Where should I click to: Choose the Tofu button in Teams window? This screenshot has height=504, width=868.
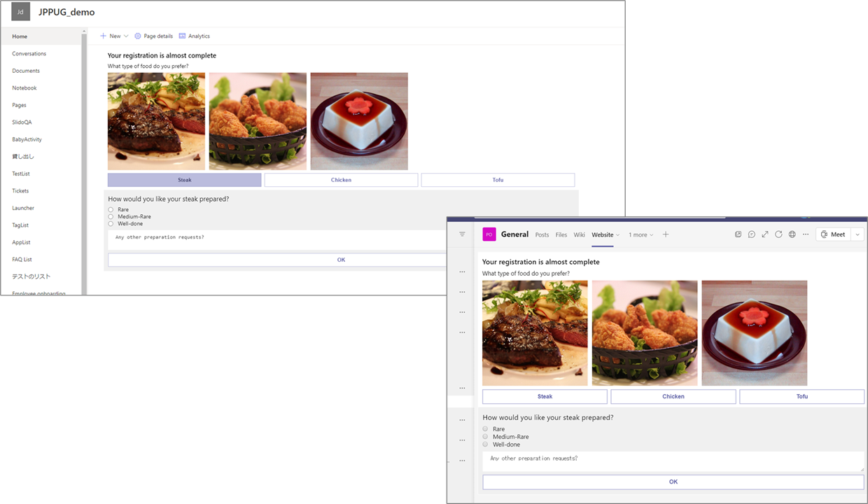(x=802, y=396)
